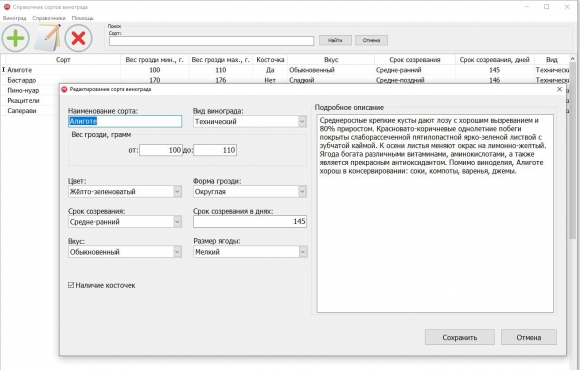The height and width of the screenshot is (370, 580).
Task: Expand the Форма грозди dropdown
Action: 302,191
